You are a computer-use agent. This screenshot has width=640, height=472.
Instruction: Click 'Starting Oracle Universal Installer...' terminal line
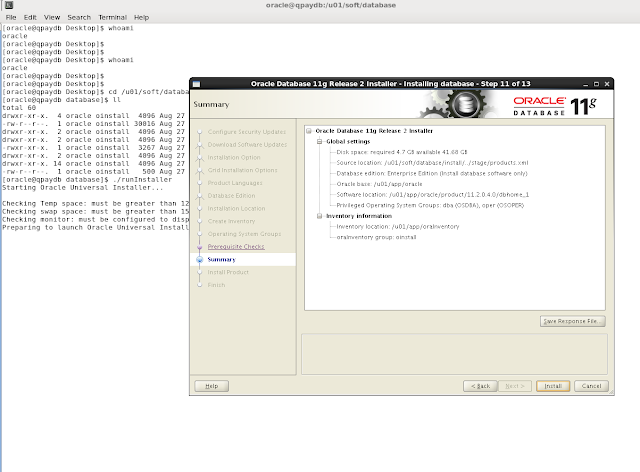pyautogui.click(x=82, y=188)
